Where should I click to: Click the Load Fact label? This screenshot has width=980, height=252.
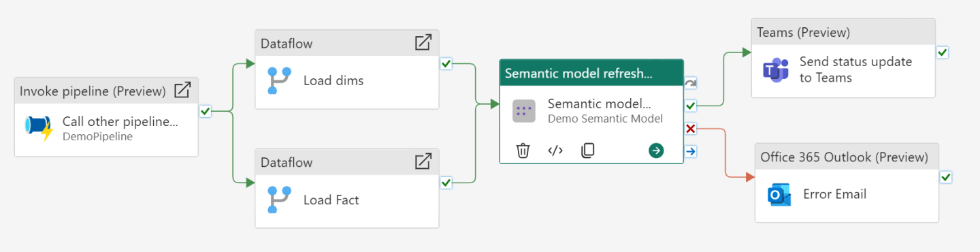tap(331, 200)
